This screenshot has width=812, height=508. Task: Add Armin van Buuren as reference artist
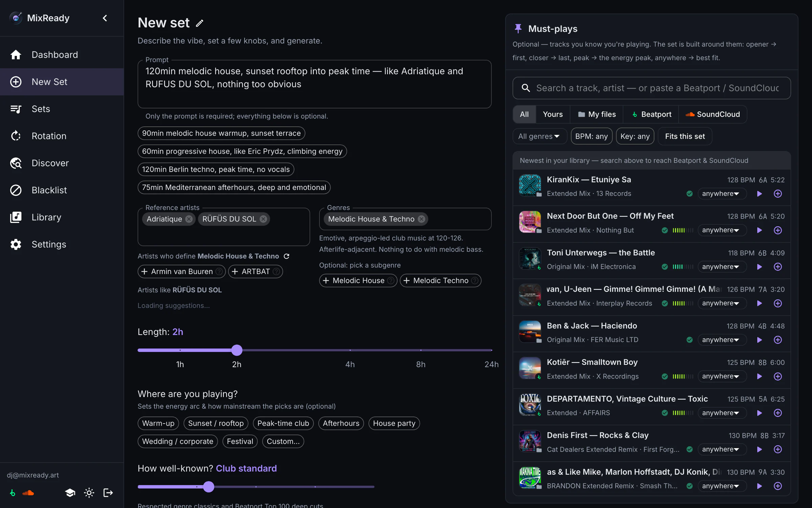(181, 272)
